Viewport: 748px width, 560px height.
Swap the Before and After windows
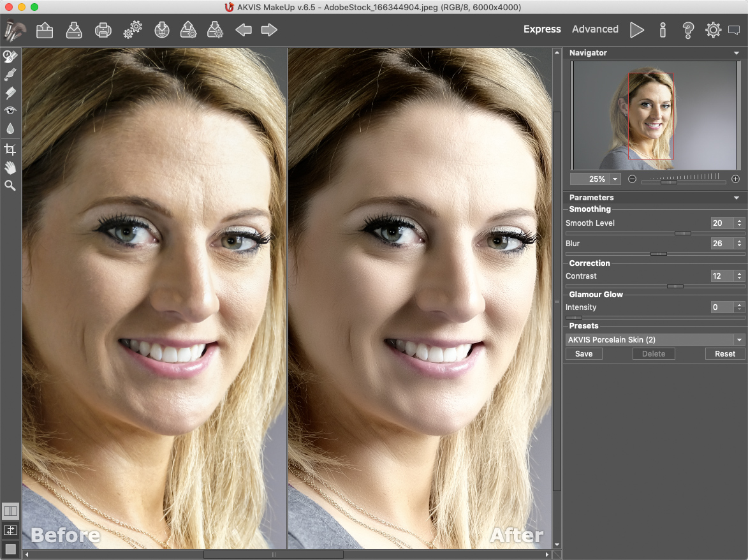coord(10,530)
